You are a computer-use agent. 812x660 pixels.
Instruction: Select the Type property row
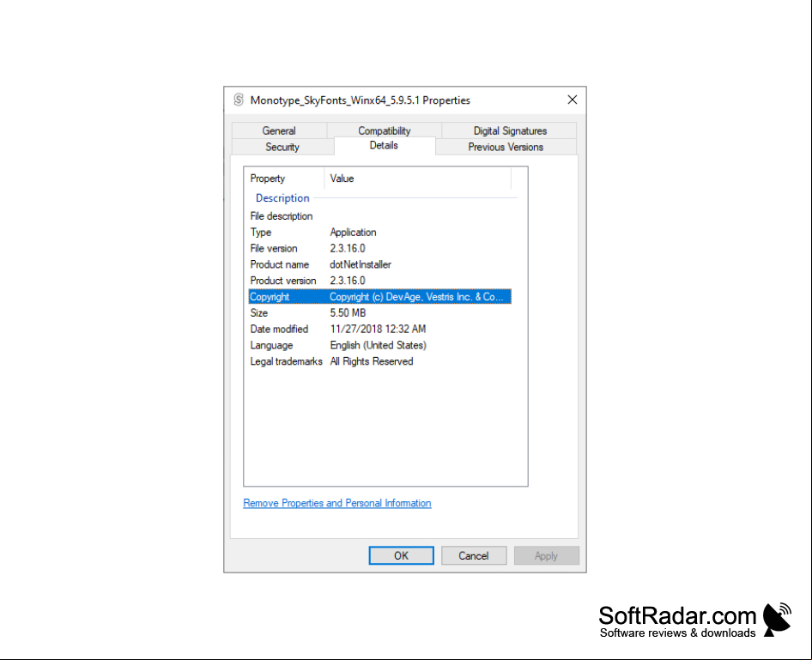(x=380, y=232)
